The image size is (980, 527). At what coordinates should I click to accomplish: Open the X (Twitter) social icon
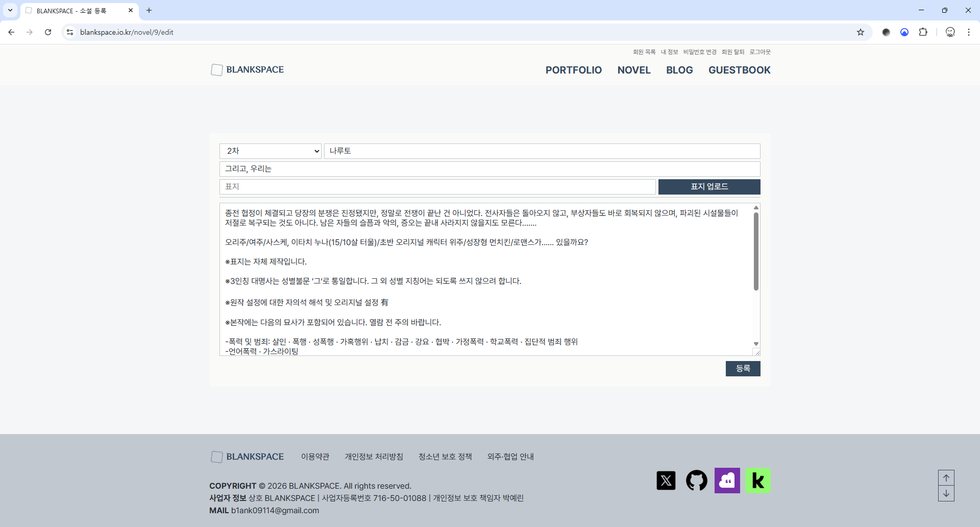pyautogui.click(x=666, y=481)
